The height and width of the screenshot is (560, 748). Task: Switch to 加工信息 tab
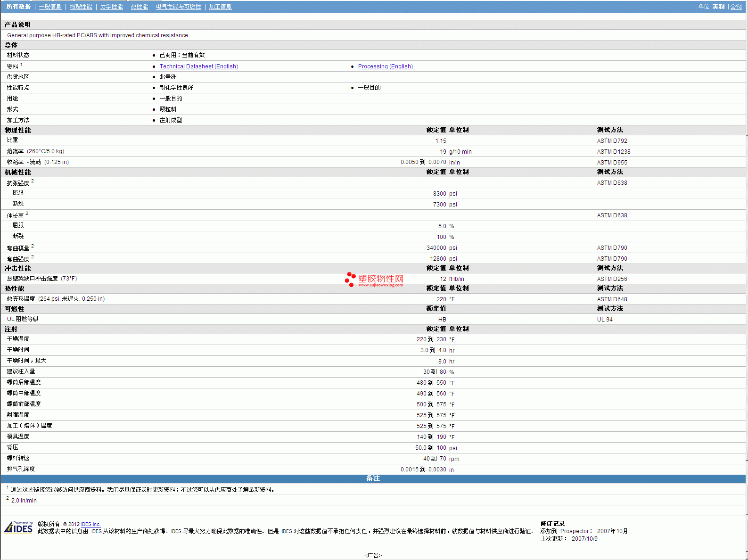[x=220, y=7]
